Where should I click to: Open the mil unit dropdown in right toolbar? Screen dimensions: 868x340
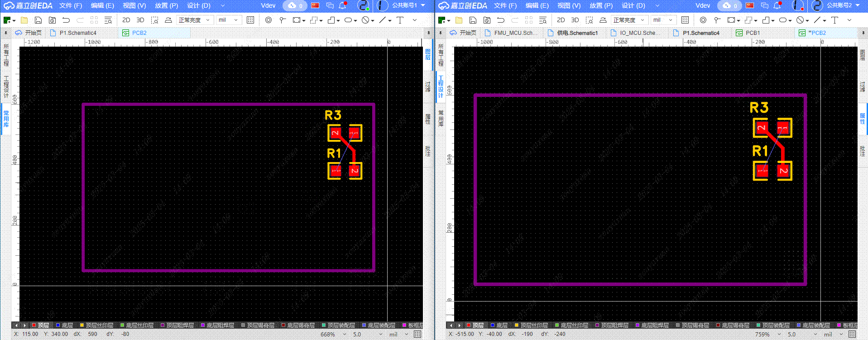coord(664,20)
